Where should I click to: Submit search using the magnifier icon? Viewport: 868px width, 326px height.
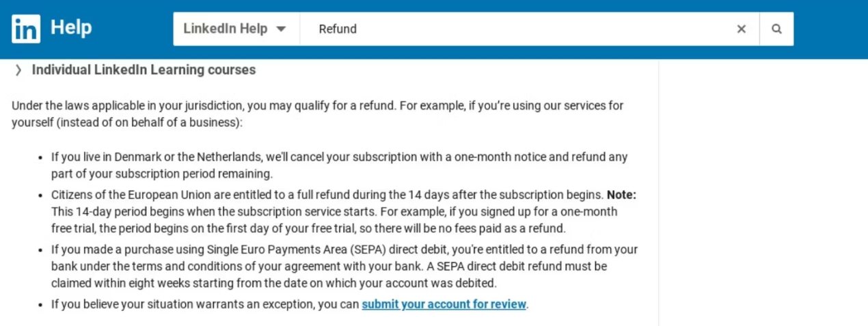click(x=776, y=29)
